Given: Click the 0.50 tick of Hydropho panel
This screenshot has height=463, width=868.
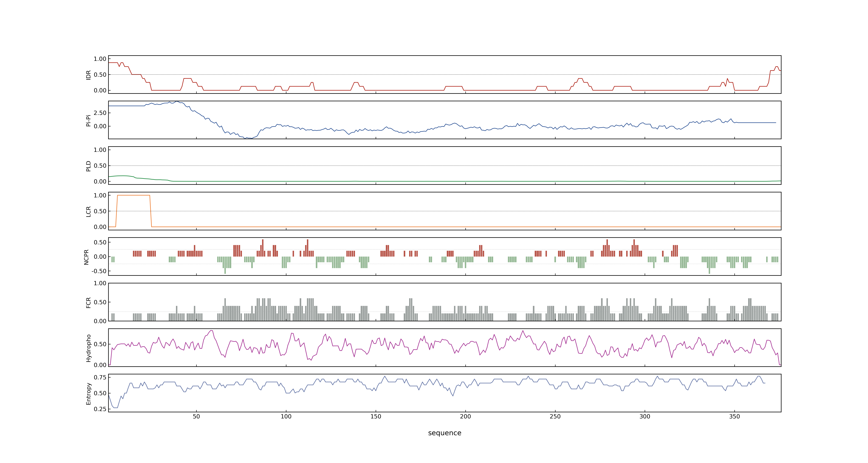Looking at the screenshot, I should tap(100, 344).
